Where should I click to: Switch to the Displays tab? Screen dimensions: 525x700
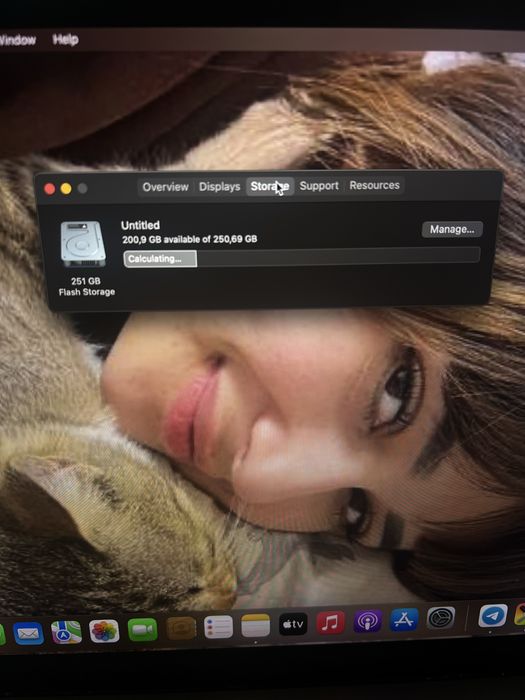point(219,186)
